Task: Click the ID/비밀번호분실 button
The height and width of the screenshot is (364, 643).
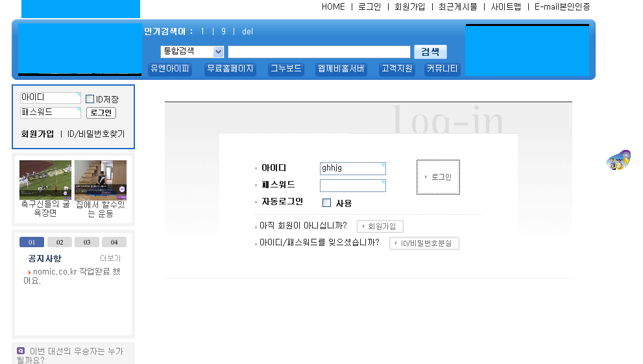Action: (x=424, y=243)
